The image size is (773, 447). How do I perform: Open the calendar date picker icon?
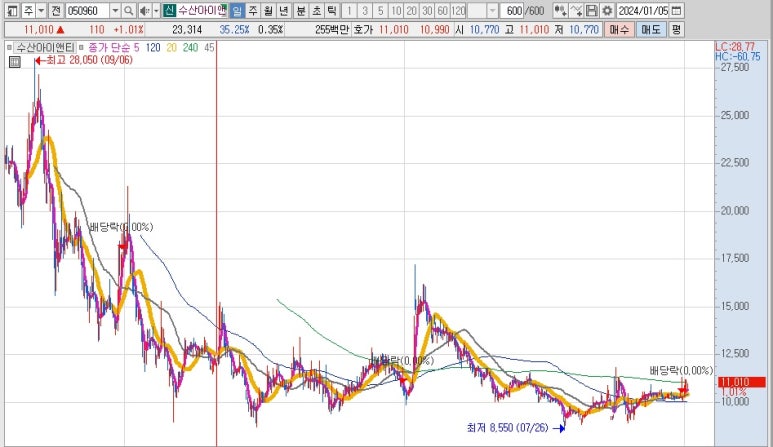coord(677,10)
